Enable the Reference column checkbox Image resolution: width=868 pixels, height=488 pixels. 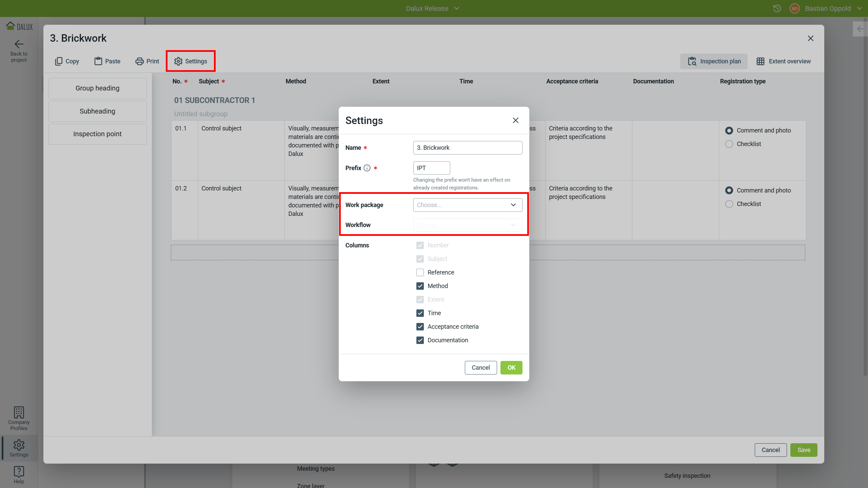point(420,272)
